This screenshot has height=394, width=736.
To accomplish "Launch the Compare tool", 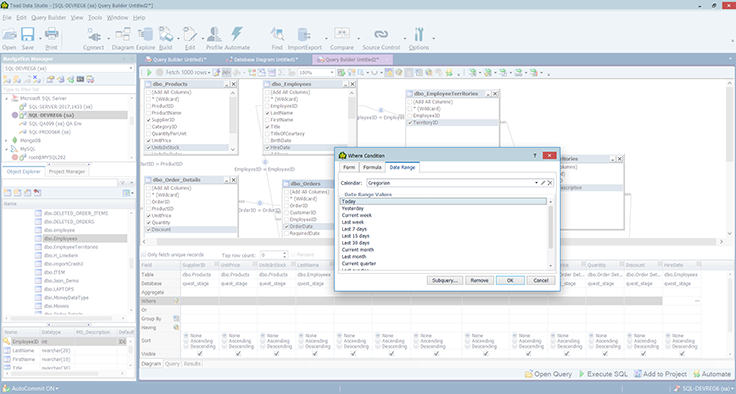I will point(342,38).
